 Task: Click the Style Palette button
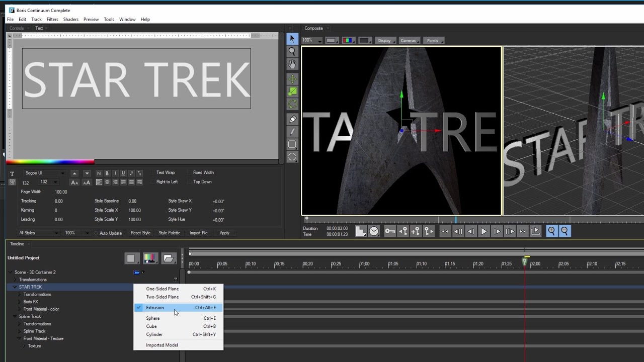(x=169, y=233)
